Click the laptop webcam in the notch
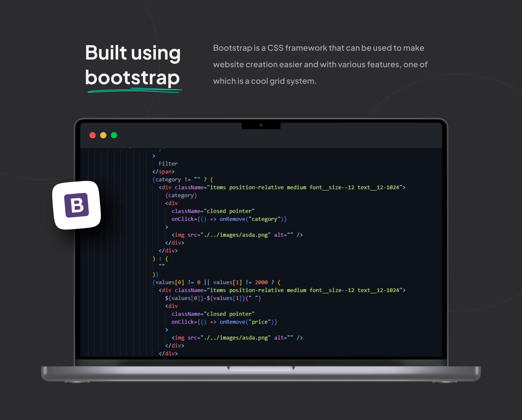This screenshot has width=522, height=420. [x=261, y=125]
